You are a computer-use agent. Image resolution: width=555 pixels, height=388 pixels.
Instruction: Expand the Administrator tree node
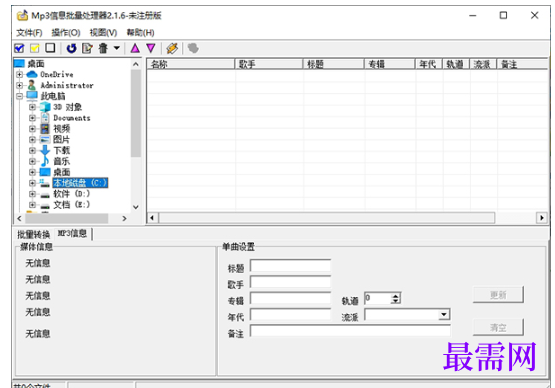pyautogui.click(x=19, y=85)
